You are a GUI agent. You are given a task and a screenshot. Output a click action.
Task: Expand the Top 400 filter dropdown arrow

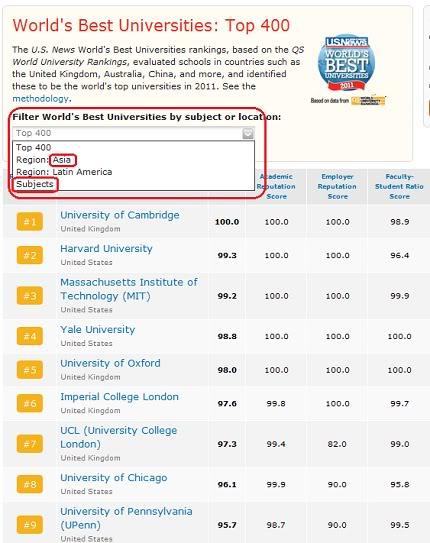[x=248, y=133]
